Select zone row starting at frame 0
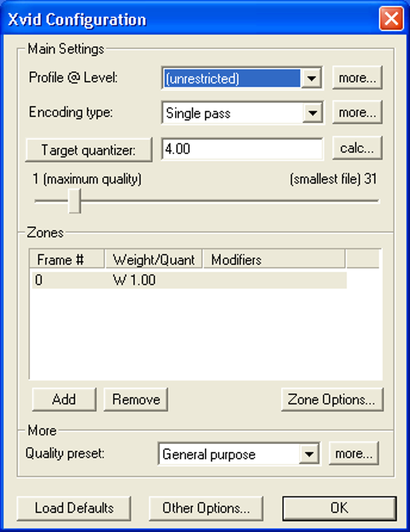The width and height of the screenshot is (410, 532). 189,280
